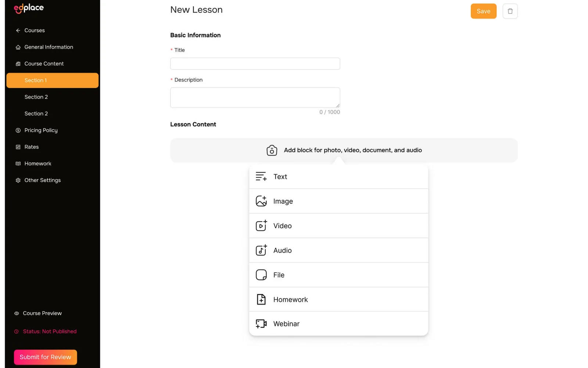Select the first Section 2 entry in sidebar
The width and height of the screenshot is (588, 368).
click(36, 97)
